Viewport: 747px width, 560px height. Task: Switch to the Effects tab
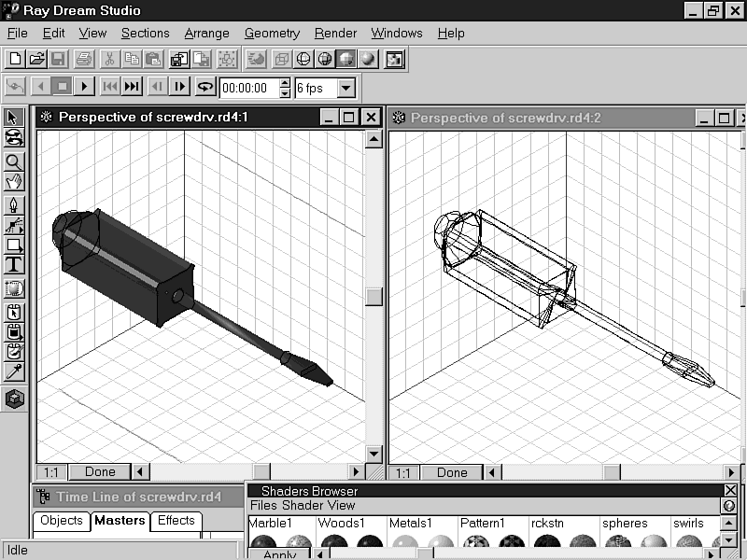click(x=176, y=521)
